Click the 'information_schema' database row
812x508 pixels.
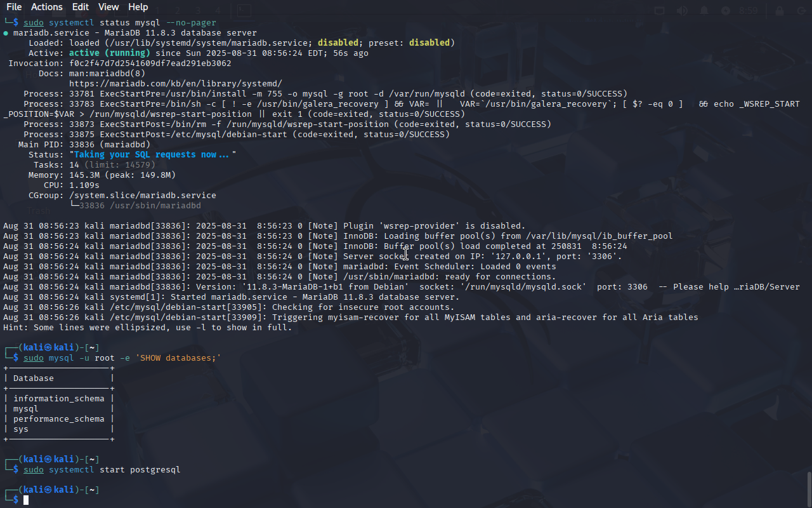59,399
